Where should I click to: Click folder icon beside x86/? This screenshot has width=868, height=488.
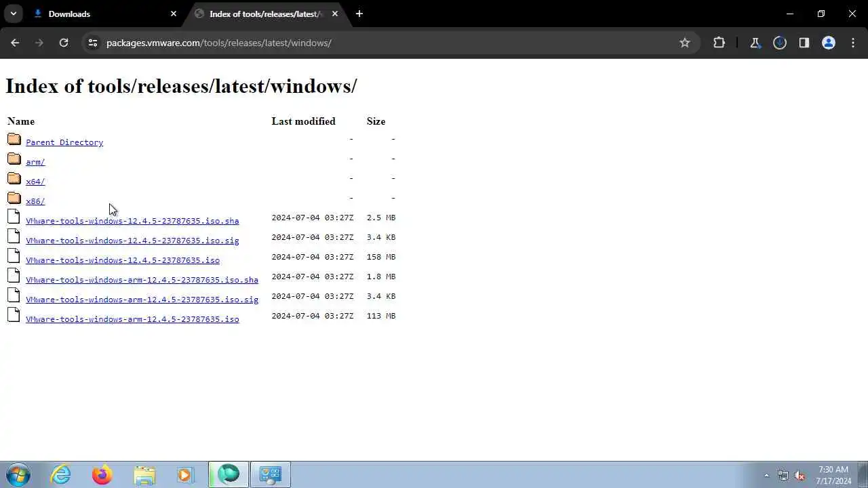pos(14,198)
